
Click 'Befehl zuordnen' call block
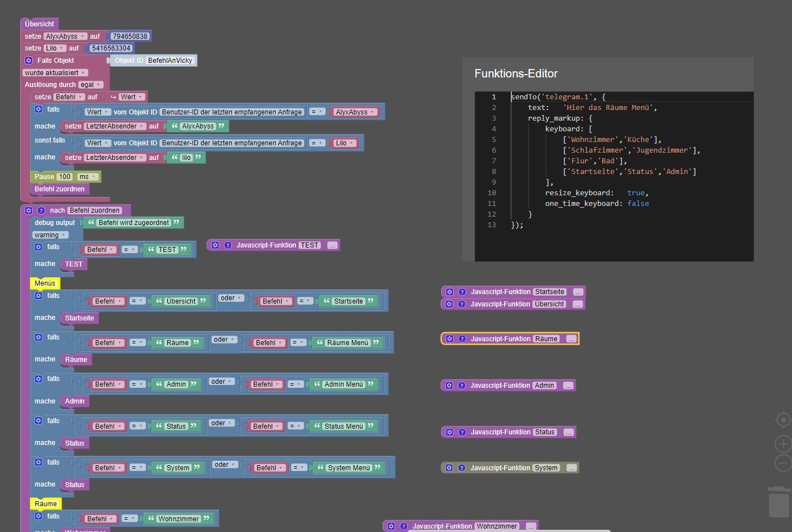[59, 189]
